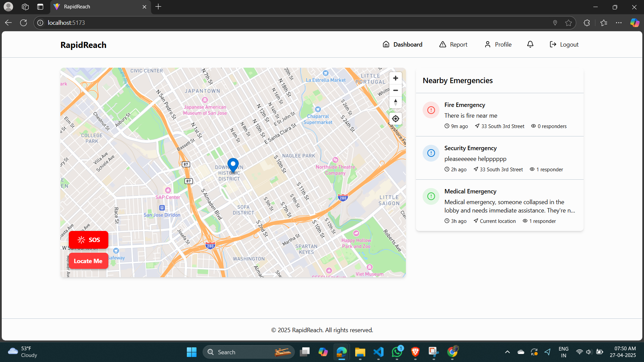Zoom in on the map
This screenshot has width=644, height=362.
click(x=395, y=78)
